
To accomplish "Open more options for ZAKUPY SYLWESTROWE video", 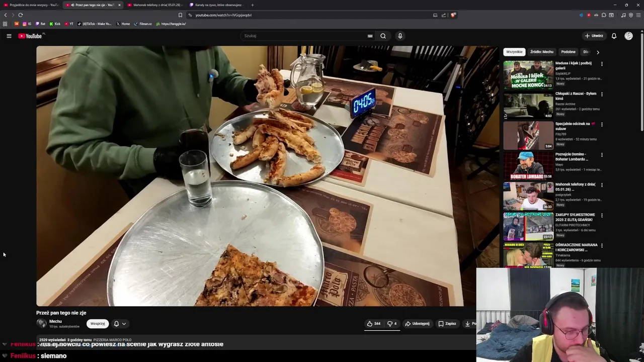I will coord(602,215).
